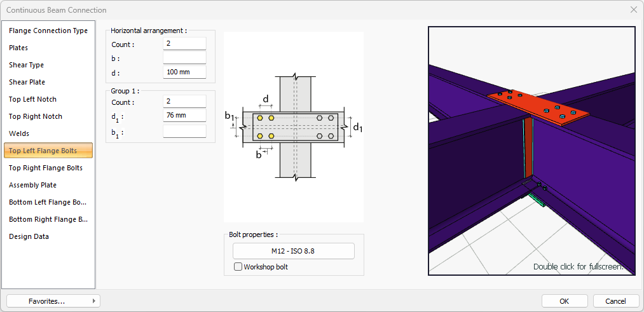Edit the d value 100 mm field
The height and width of the screenshot is (312, 644).
click(x=184, y=72)
